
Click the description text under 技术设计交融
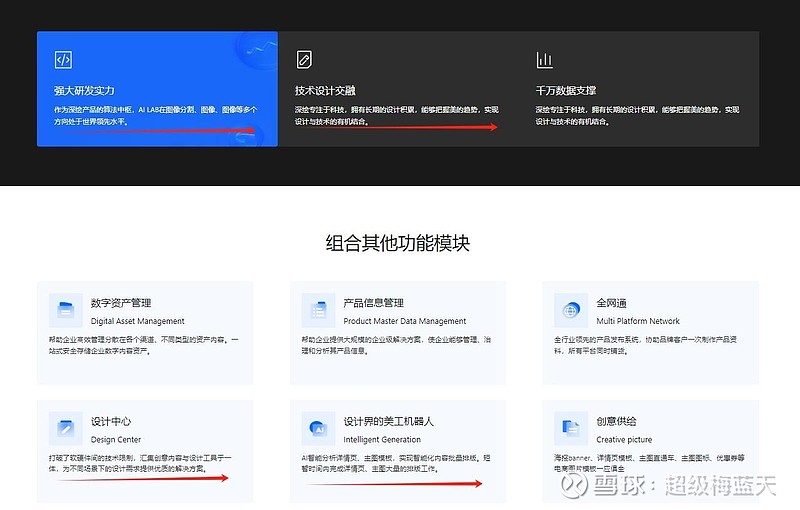pos(396,116)
